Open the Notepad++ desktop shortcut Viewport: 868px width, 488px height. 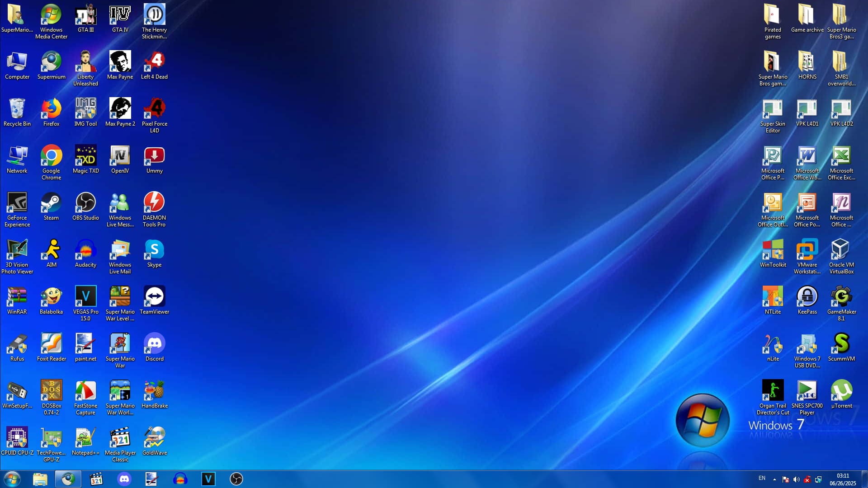tap(85, 441)
